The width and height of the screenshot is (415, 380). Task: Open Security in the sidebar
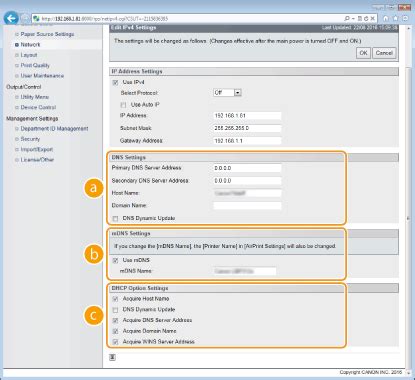[x=30, y=139]
